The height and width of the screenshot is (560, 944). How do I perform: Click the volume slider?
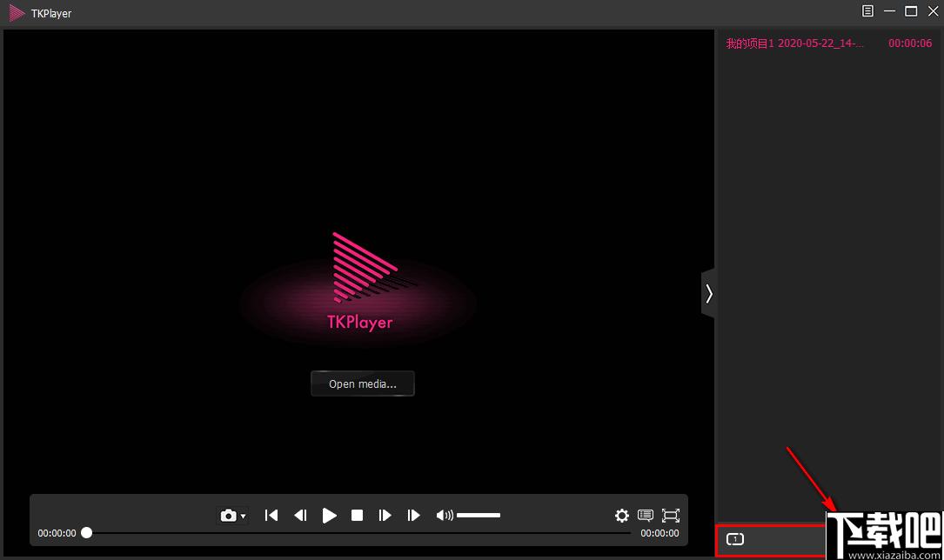479,516
